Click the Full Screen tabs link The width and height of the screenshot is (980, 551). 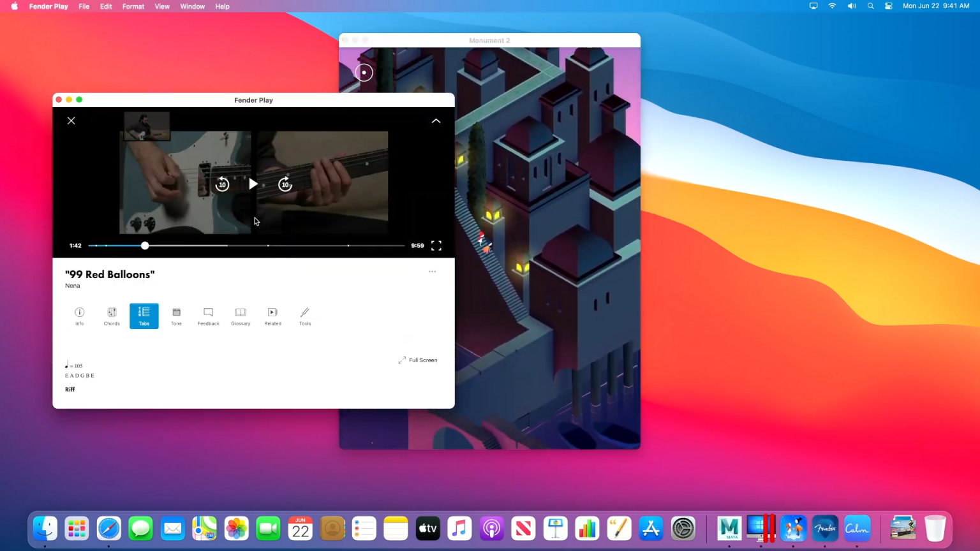(x=418, y=360)
